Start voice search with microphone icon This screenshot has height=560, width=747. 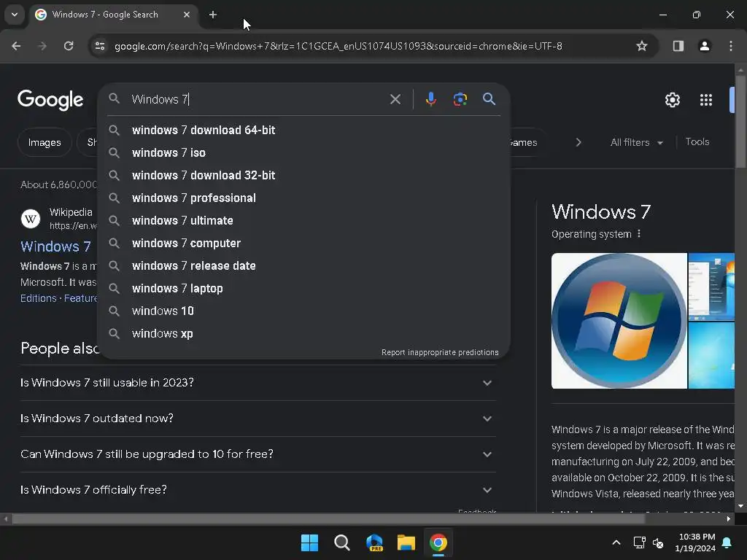coord(430,99)
